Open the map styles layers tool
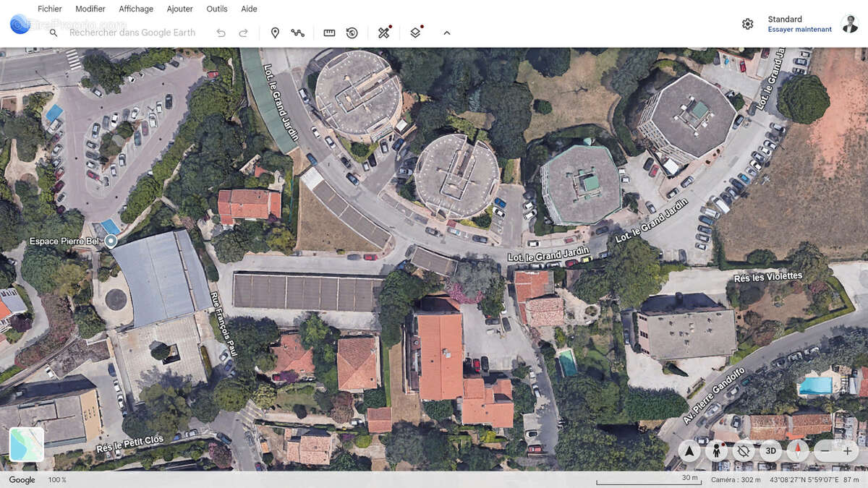This screenshot has height=488, width=868. tap(414, 33)
